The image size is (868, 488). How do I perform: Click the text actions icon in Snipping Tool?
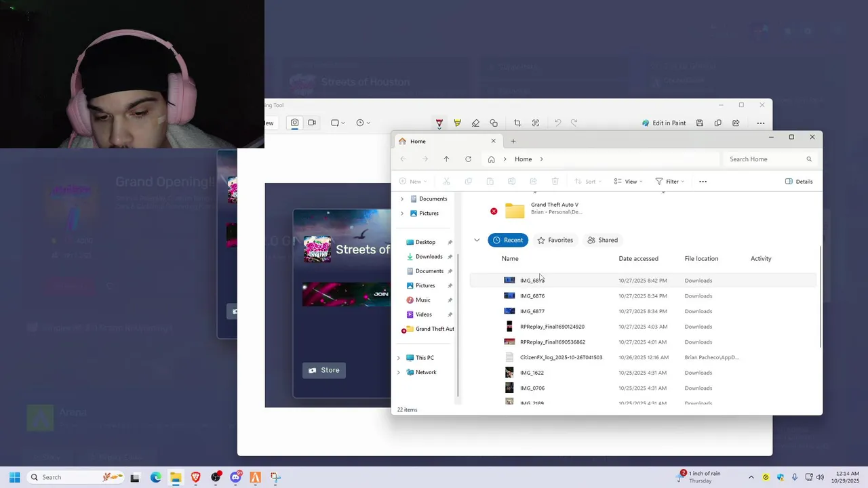(x=536, y=123)
